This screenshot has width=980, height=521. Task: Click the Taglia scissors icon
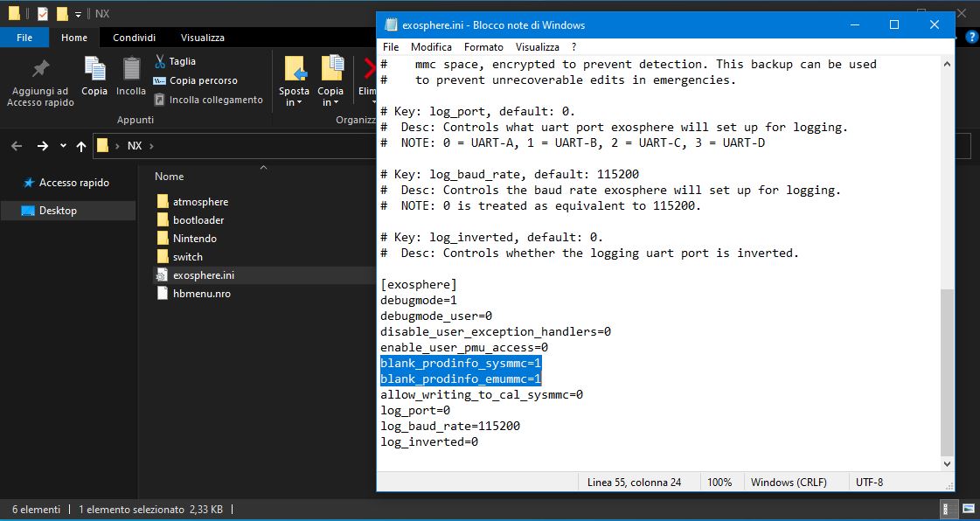(x=161, y=61)
